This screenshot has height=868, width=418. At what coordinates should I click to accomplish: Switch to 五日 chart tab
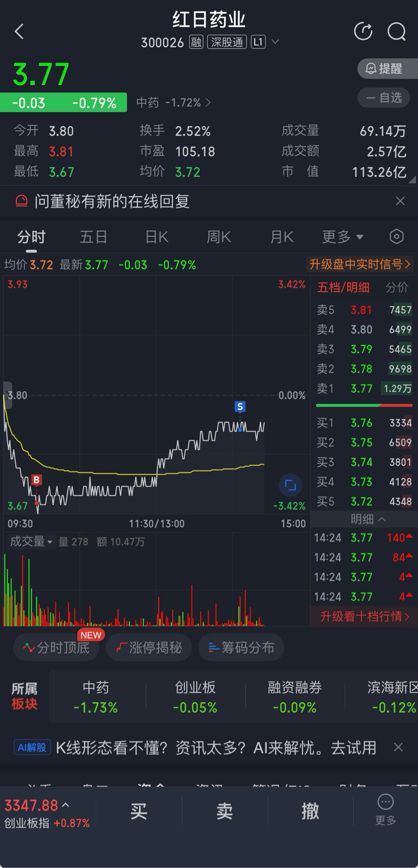click(x=94, y=237)
